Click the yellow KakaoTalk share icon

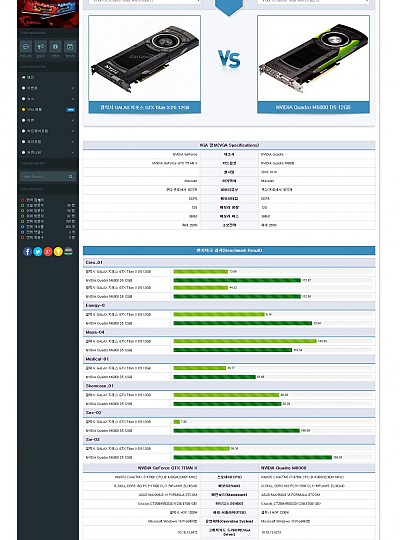58,251
